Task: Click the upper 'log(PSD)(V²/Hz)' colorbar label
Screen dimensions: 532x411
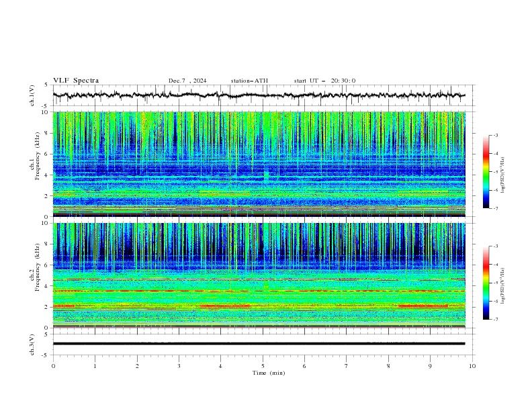Action: (x=502, y=175)
